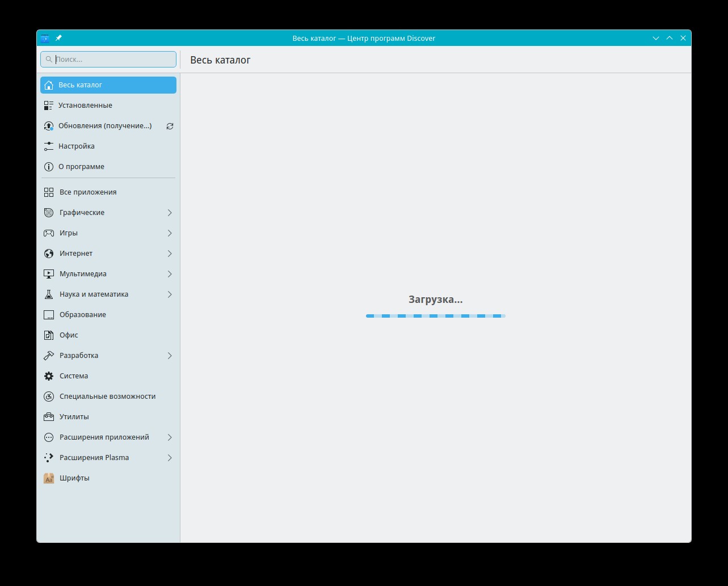This screenshot has height=586, width=728.
Task: Expand the Разработка category arrow
Action: tap(170, 356)
